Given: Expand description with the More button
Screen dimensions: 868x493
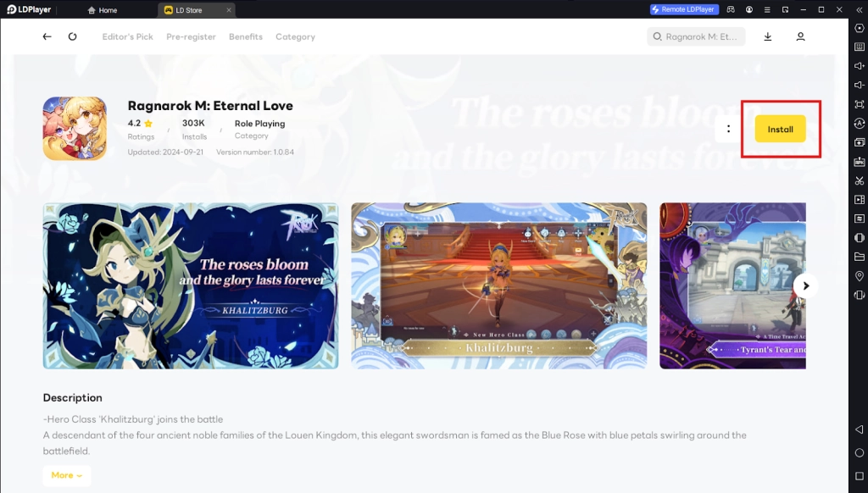Looking at the screenshot, I should 67,475.
